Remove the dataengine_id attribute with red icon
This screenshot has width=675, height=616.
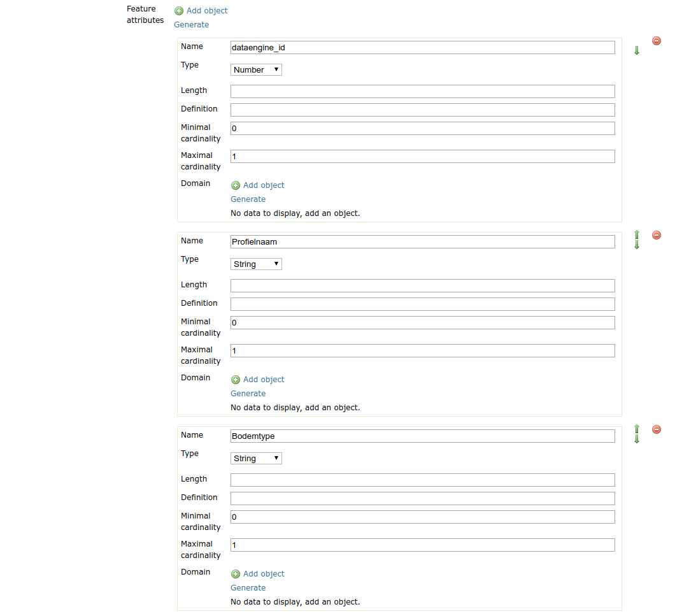tap(657, 41)
